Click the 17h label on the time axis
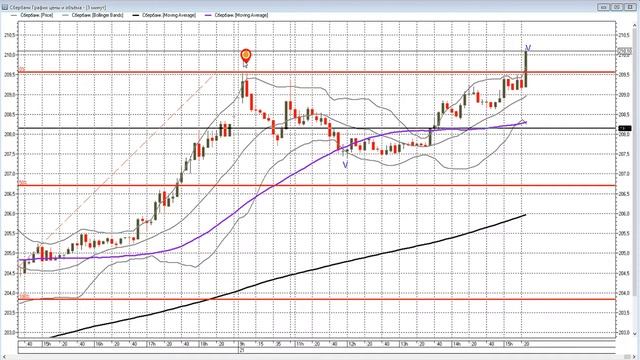The image size is (640, 360). click(152, 344)
